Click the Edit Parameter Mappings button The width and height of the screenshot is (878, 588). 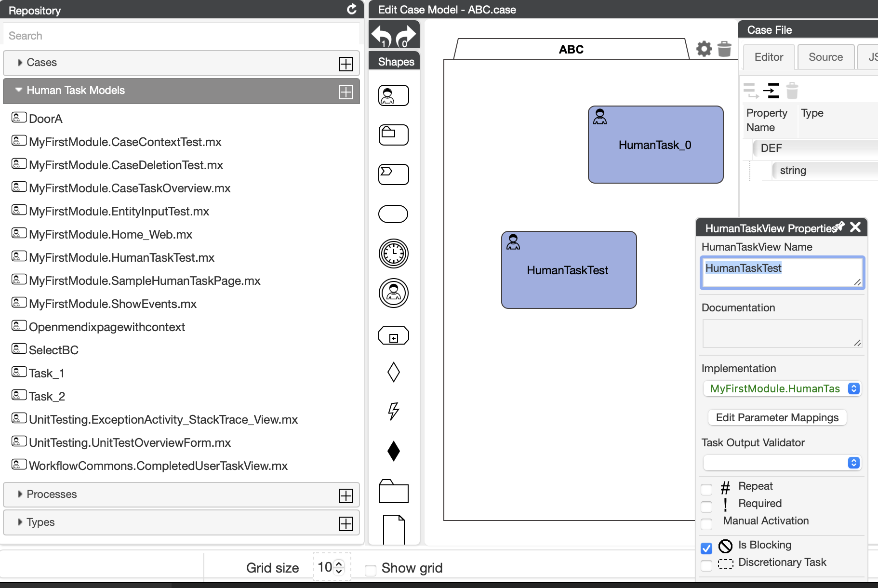pos(777,417)
